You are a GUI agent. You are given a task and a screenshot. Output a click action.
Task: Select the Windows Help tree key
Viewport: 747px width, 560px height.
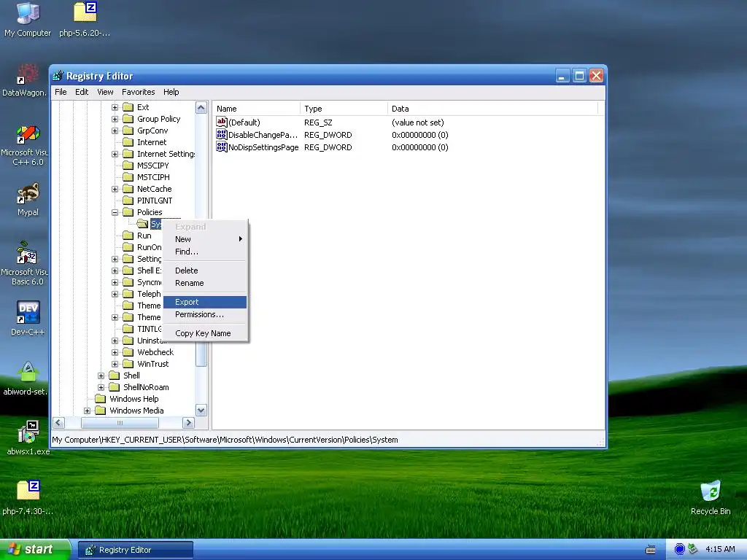pos(134,399)
